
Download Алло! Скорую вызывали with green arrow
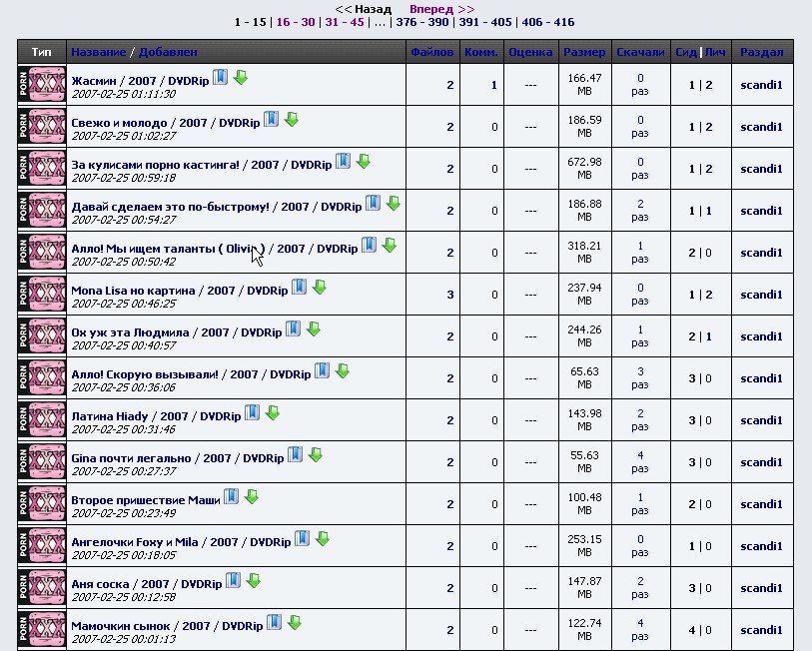(x=343, y=370)
